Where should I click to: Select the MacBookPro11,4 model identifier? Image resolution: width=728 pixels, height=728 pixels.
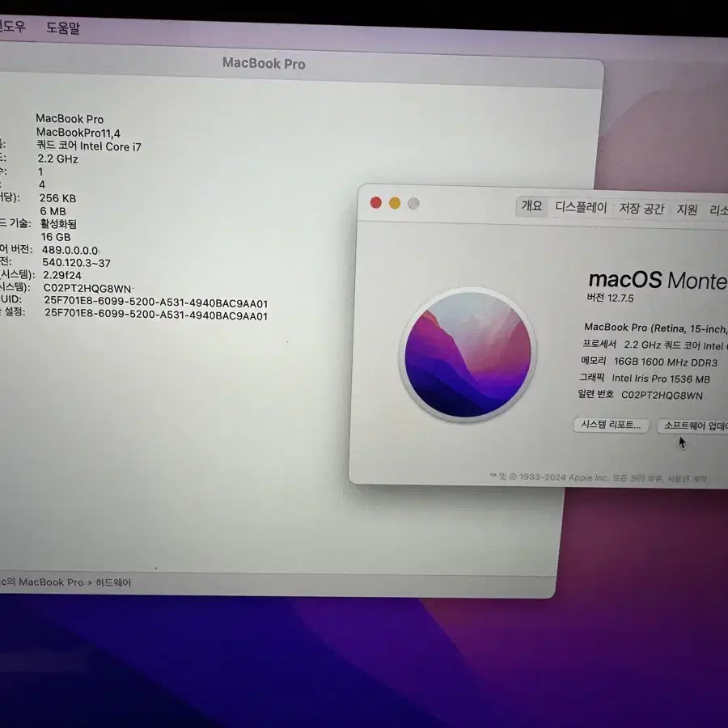pyautogui.click(x=78, y=133)
